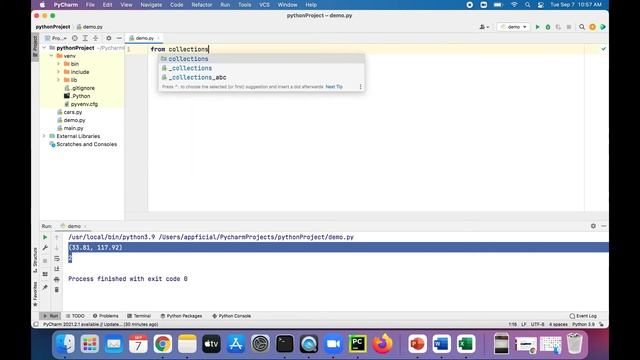
Task: Open the Project view selector dropdown
Action: click(56, 38)
